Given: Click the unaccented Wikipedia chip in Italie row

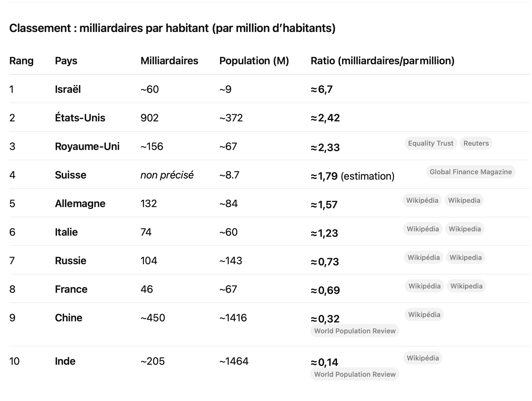Looking at the screenshot, I should tap(464, 229).
